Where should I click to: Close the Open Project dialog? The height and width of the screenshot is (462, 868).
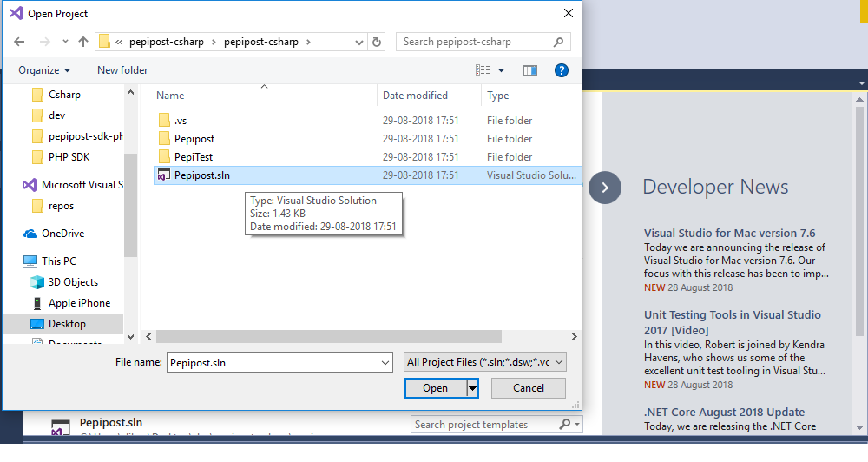[568, 13]
